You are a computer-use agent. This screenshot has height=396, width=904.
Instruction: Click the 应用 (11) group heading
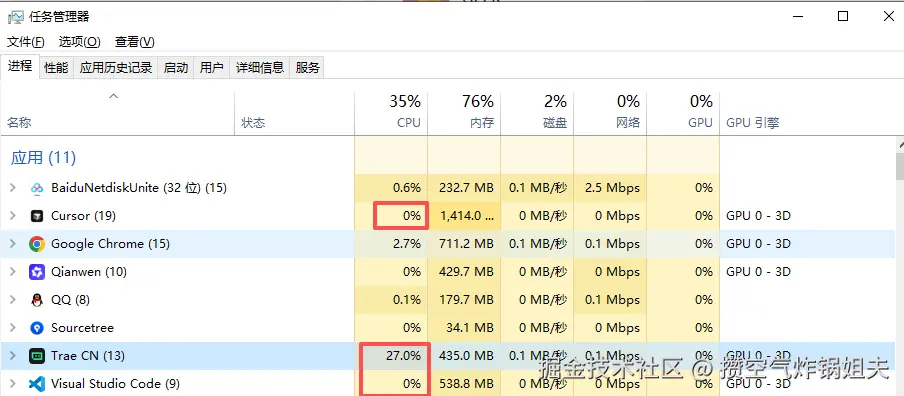[x=43, y=158]
